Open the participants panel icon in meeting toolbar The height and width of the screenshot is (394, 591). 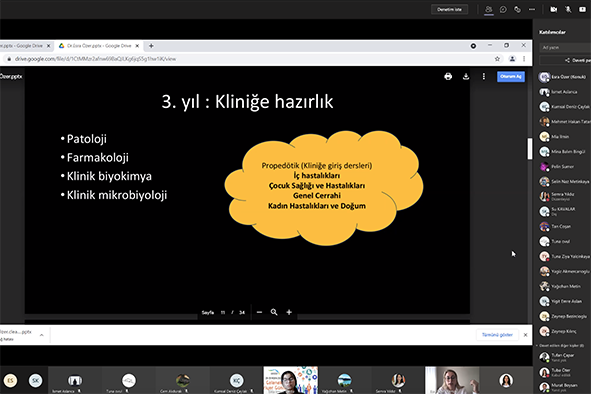tap(488, 9)
